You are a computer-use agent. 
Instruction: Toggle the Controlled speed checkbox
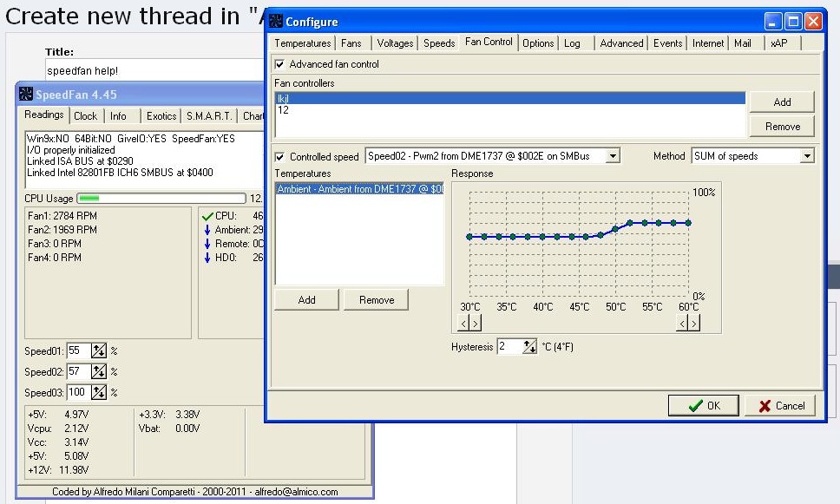pyautogui.click(x=279, y=157)
